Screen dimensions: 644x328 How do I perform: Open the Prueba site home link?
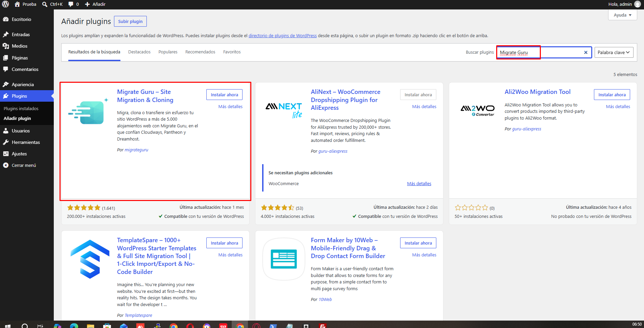coord(25,4)
